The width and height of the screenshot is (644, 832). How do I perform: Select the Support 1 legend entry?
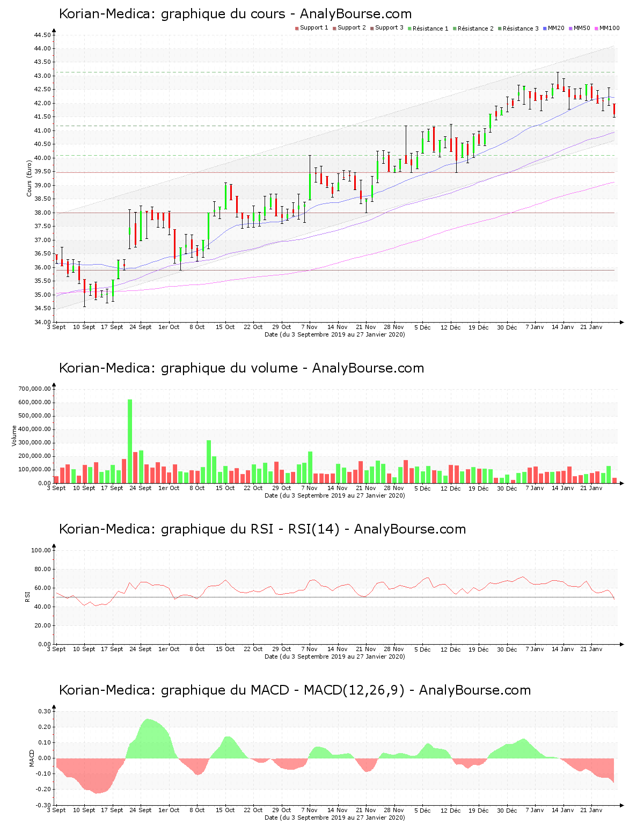[x=312, y=28]
